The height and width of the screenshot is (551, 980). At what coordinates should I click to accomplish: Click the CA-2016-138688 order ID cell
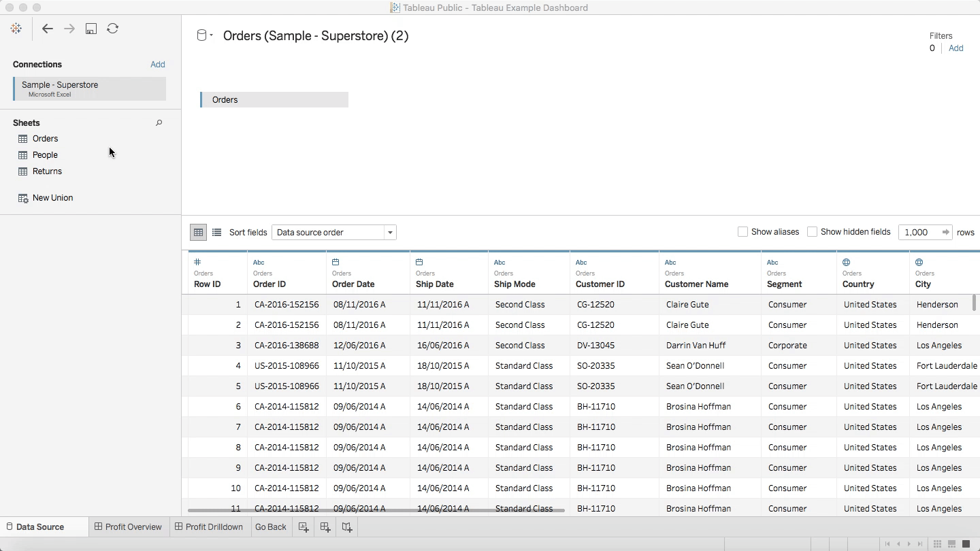click(287, 346)
